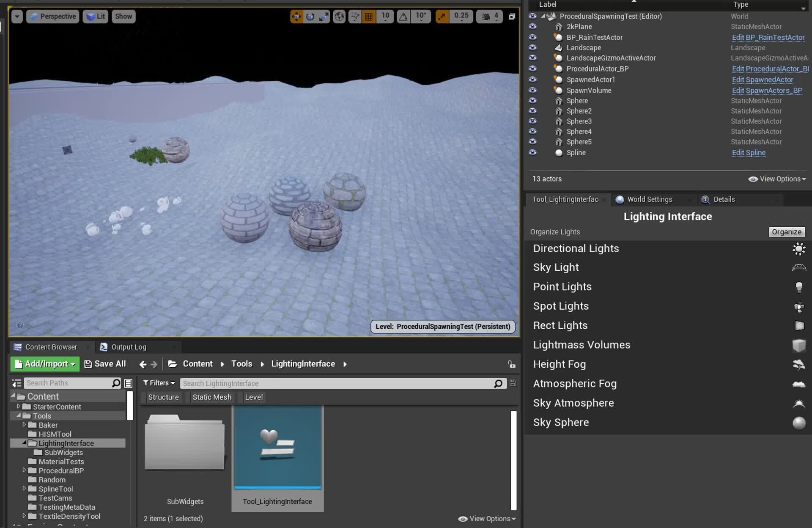Select the Sky Sphere globe icon

(x=799, y=422)
